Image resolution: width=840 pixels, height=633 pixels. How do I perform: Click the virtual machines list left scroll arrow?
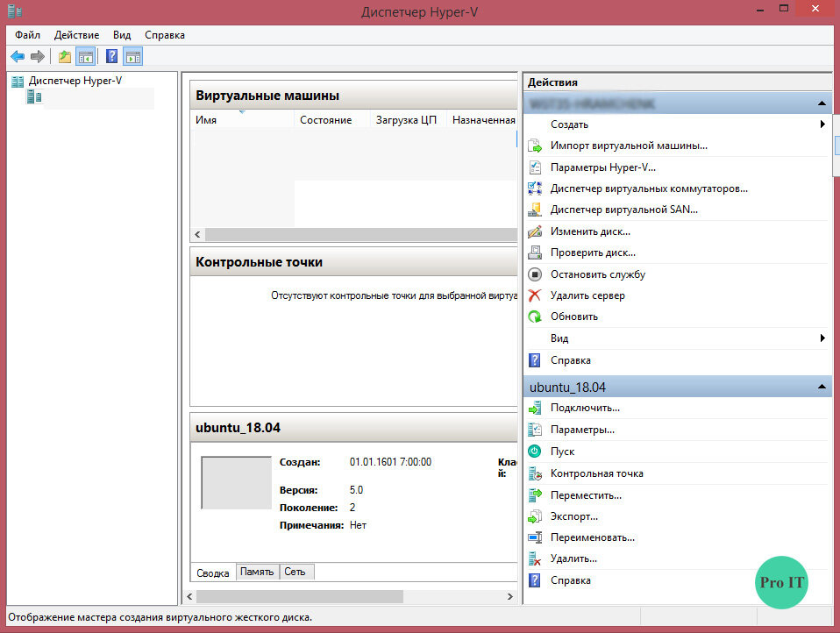197,235
